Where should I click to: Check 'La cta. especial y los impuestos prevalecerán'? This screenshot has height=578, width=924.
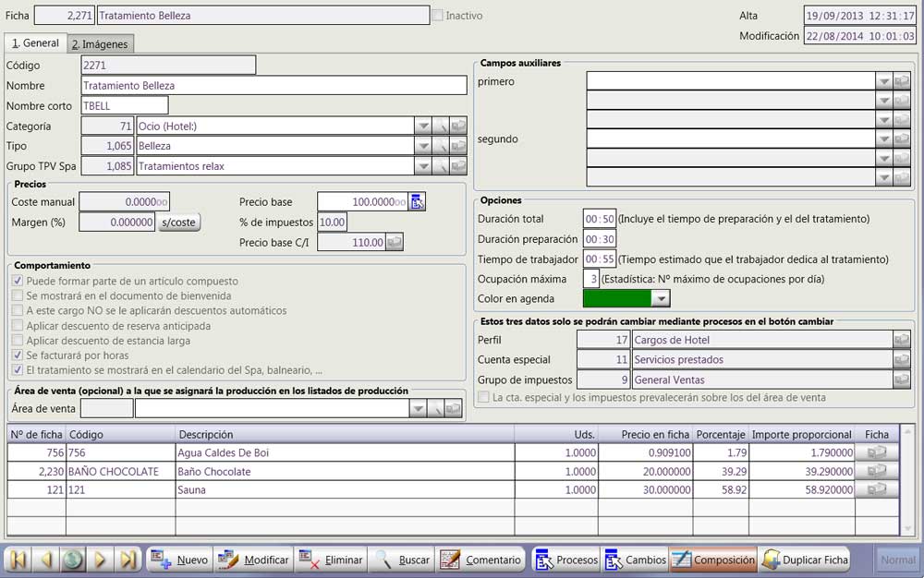(x=484, y=397)
